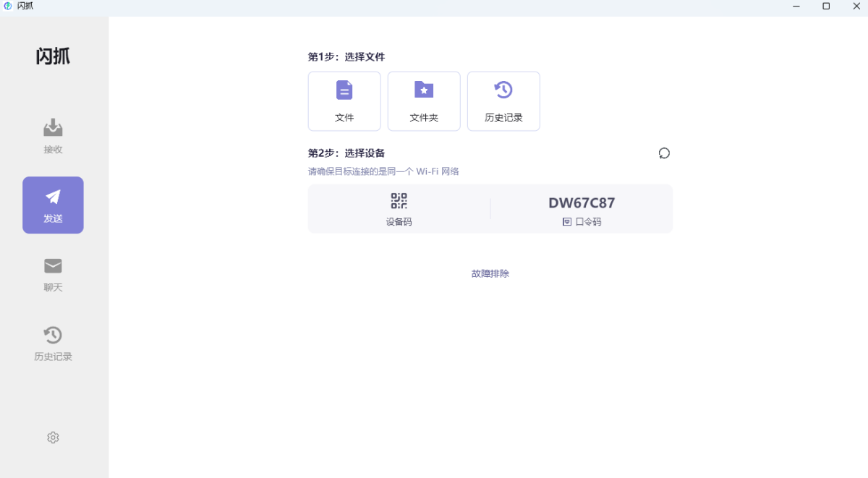Close the 闪抓 window
Viewport: 868px width, 478px height.
[855, 7]
